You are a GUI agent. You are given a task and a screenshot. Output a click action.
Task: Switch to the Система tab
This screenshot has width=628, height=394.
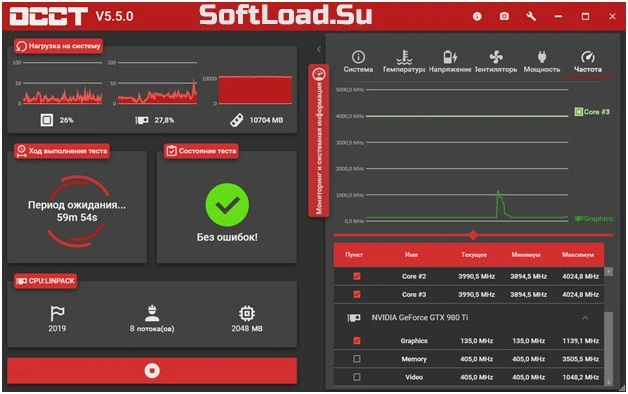coord(358,61)
